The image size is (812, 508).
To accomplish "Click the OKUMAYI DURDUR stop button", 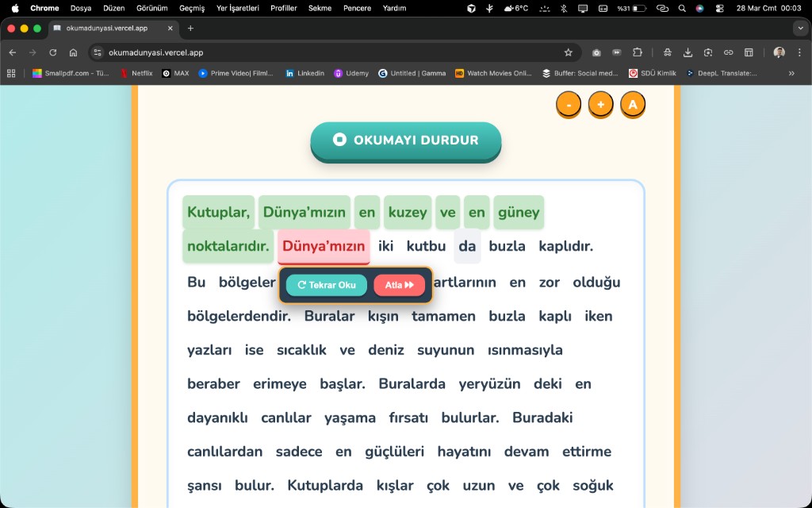I will 405,140.
